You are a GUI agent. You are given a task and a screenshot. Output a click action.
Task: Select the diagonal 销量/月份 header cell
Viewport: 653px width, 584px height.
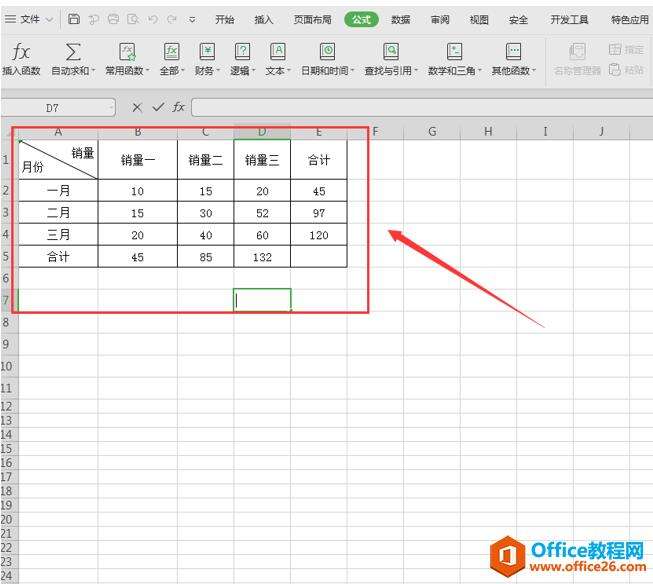pos(58,160)
